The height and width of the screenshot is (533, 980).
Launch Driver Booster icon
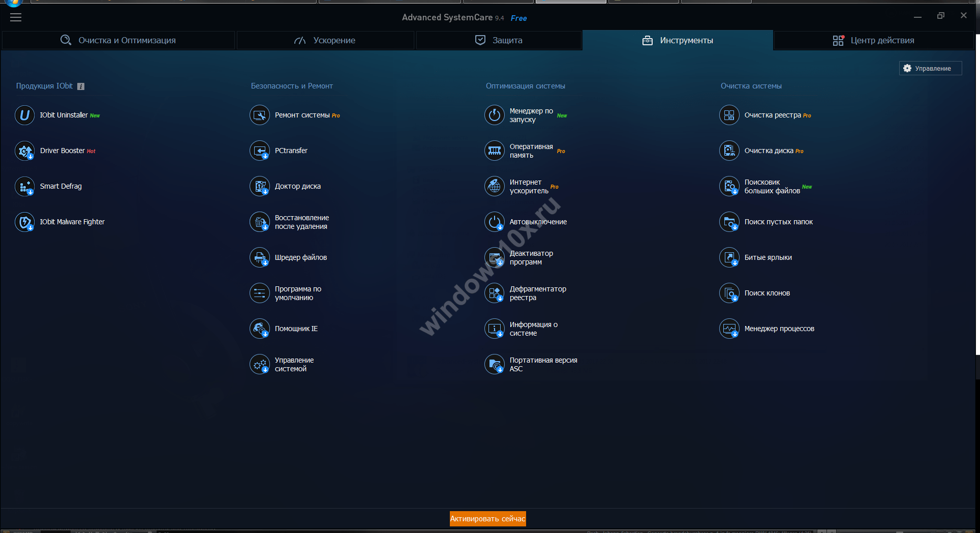[24, 151]
